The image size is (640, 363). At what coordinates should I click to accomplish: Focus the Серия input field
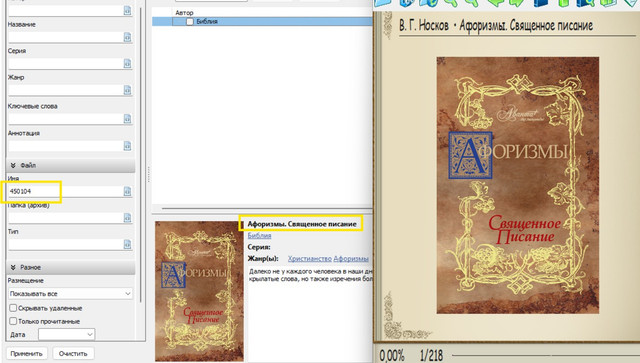point(65,63)
